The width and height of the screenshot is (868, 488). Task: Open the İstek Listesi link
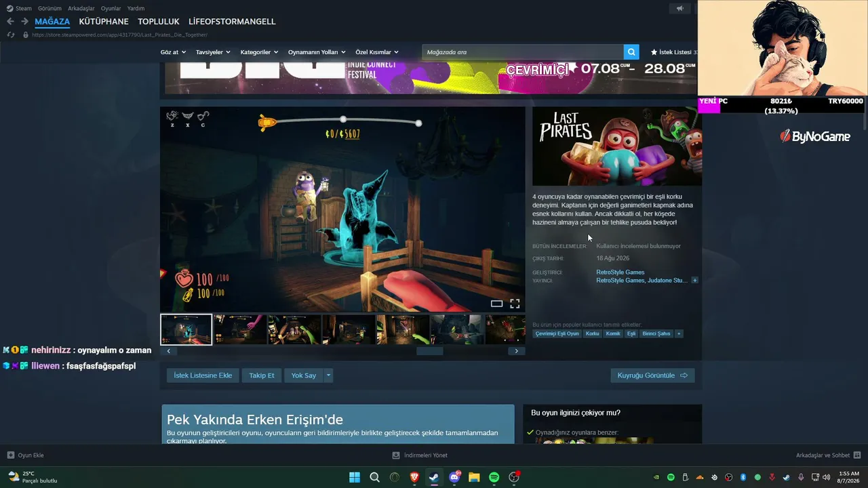pyautogui.click(x=674, y=52)
